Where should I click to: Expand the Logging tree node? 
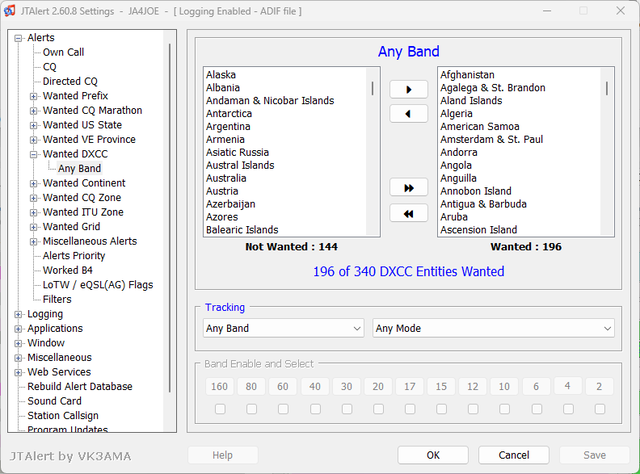18,314
